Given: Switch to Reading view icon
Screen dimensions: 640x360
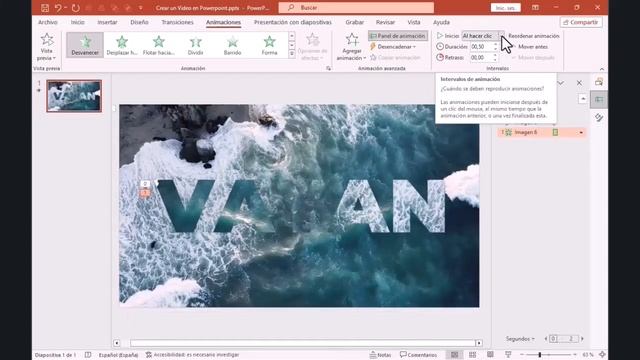Looking at the screenshot, I should (490, 355).
